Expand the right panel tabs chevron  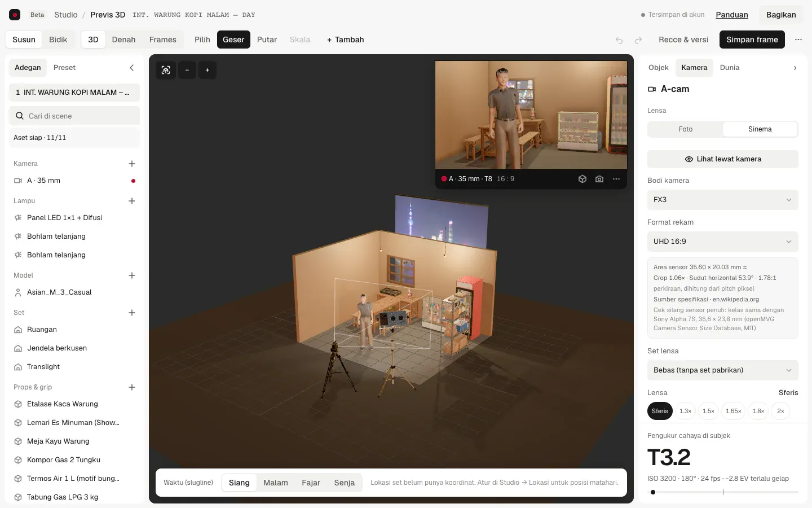795,68
